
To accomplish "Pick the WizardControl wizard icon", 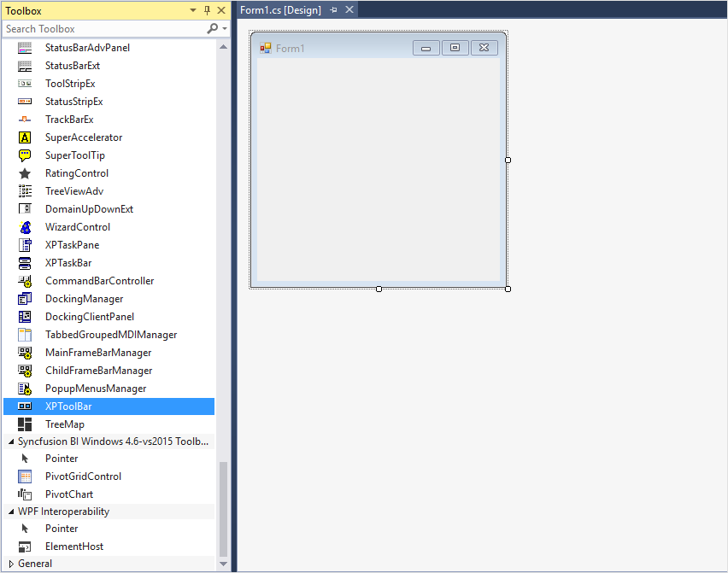I will click(x=26, y=227).
